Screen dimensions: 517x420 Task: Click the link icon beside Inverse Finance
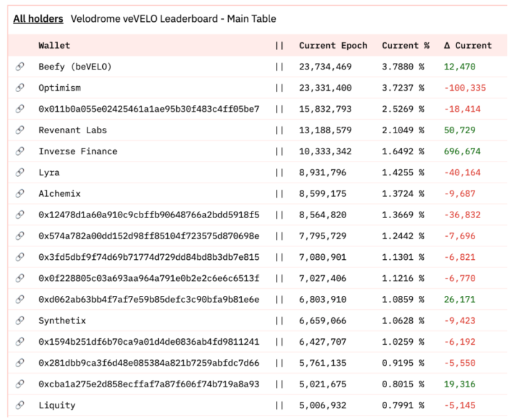point(20,151)
